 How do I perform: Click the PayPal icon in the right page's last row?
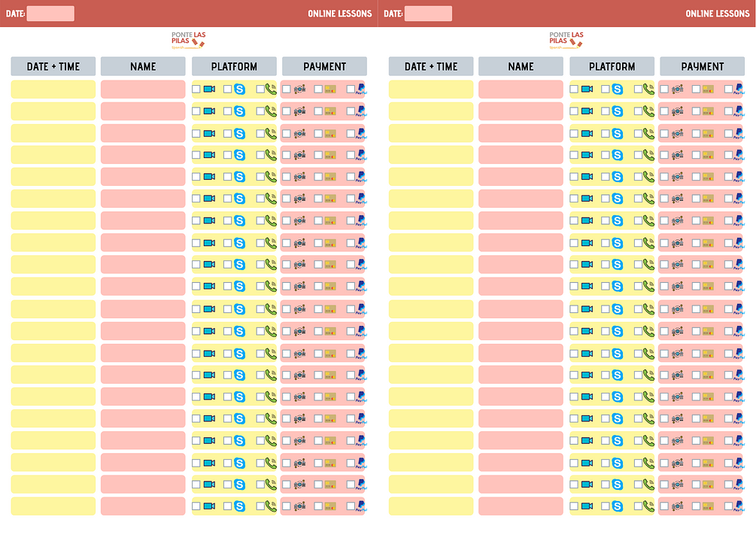click(739, 506)
